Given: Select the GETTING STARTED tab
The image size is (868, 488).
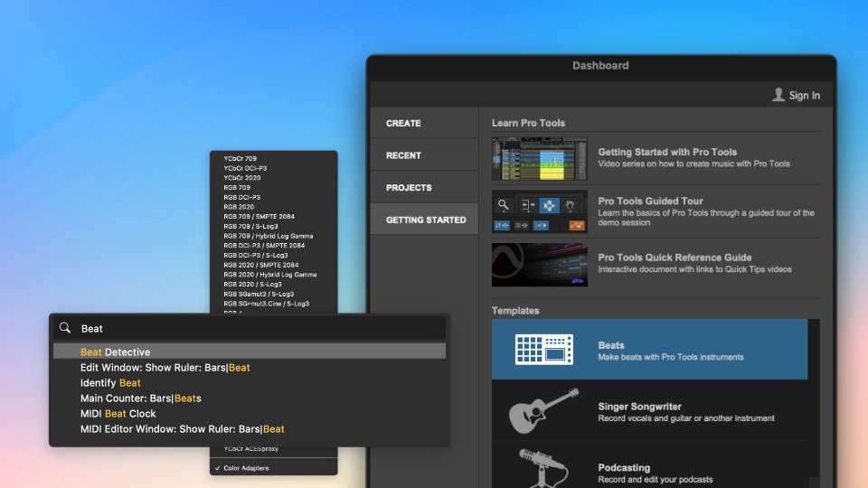Looking at the screenshot, I should (x=424, y=220).
